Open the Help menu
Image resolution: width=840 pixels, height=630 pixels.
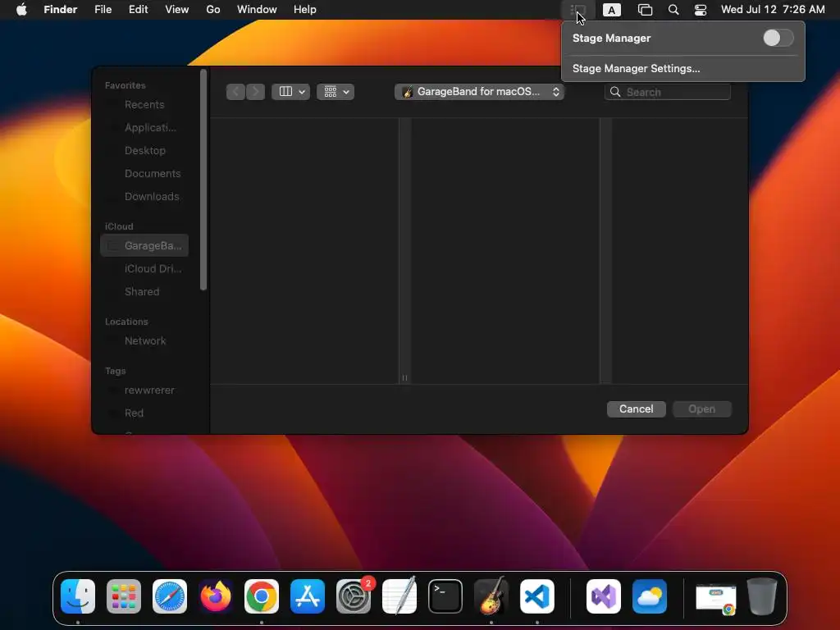pyautogui.click(x=305, y=10)
